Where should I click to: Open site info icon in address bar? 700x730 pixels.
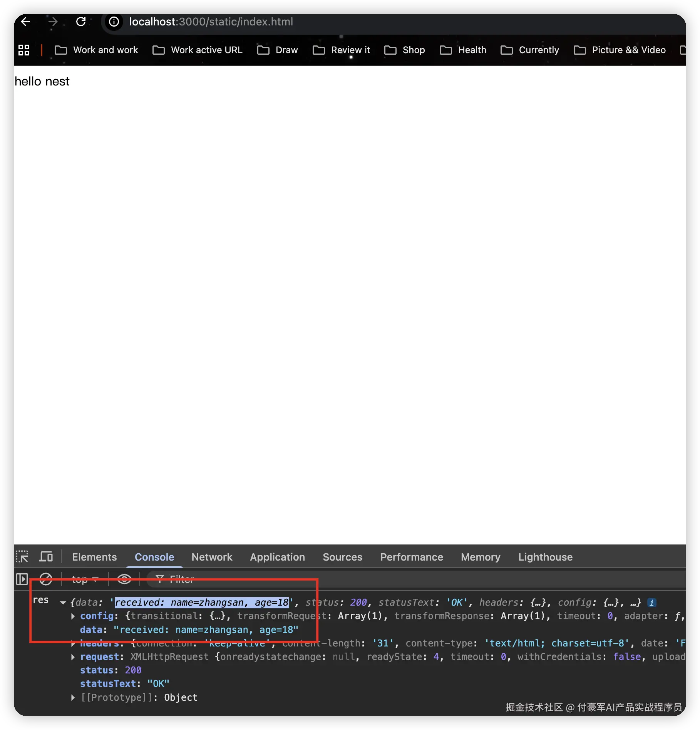click(x=114, y=22)
